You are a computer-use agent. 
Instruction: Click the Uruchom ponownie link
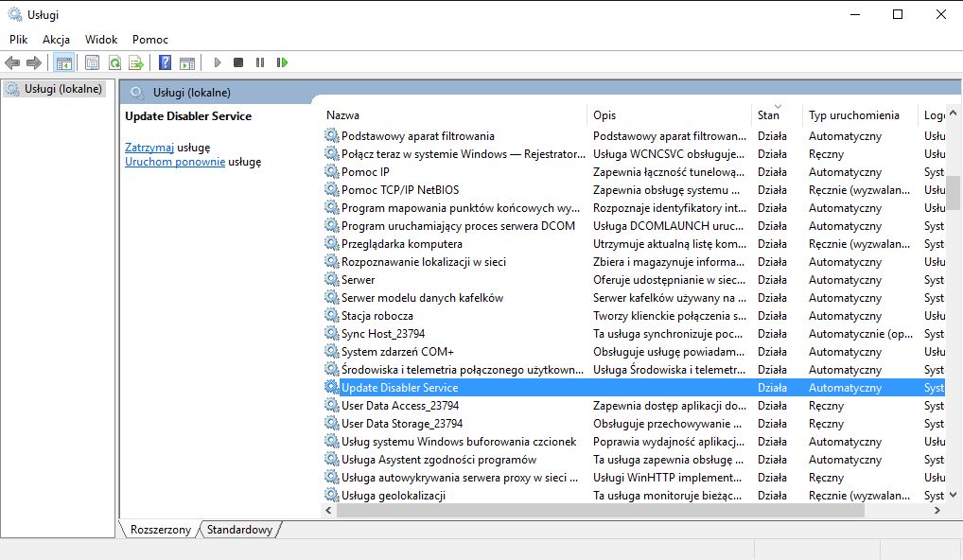point(175,162)
